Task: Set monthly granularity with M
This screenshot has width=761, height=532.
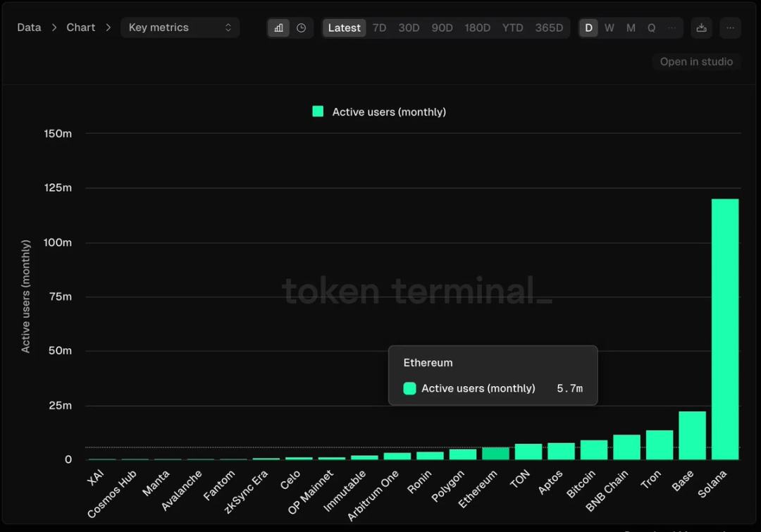Action: pyautogui.click(x=631, y=27)
